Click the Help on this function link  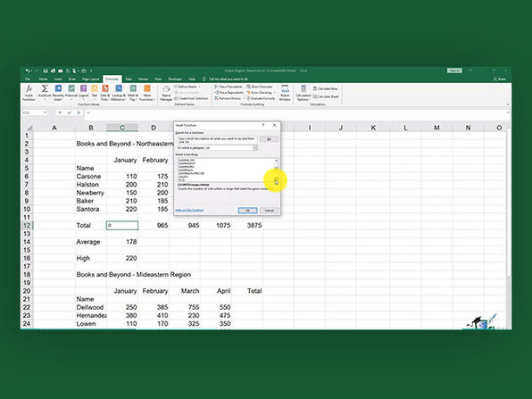coord(189,211)
